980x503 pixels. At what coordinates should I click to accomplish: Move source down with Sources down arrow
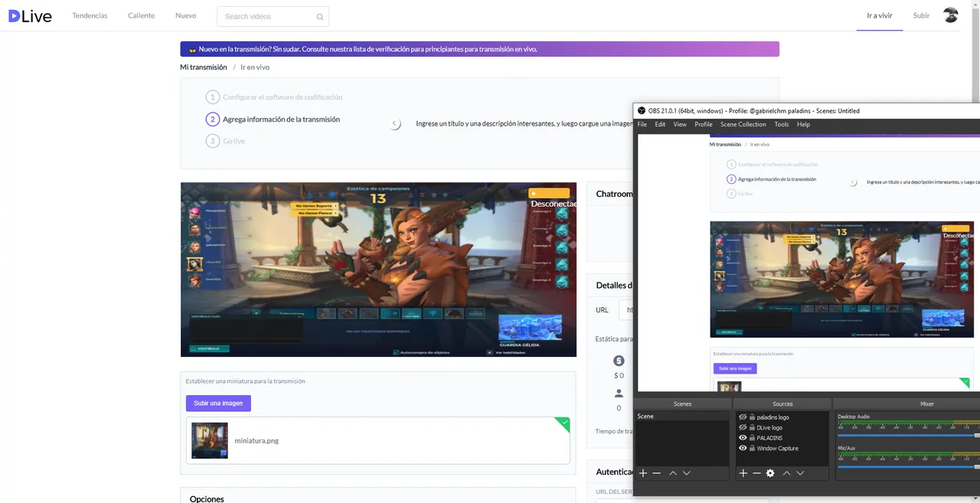click(800, 473)
